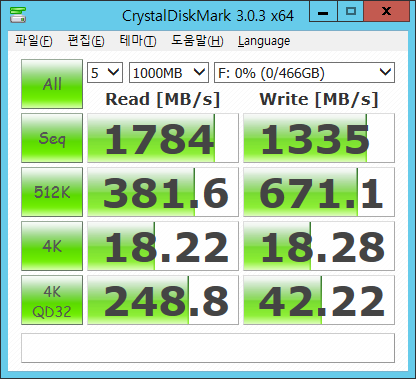Click the 512K write result 671.1
This screenshot has height=379, width=416.
(319, 192)
